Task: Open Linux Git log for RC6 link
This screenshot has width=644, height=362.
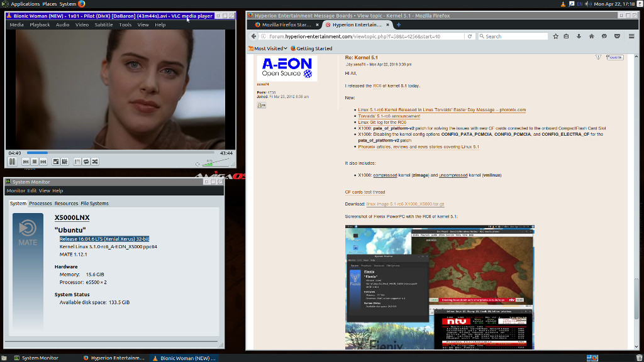Action: [x=382, y=123]
